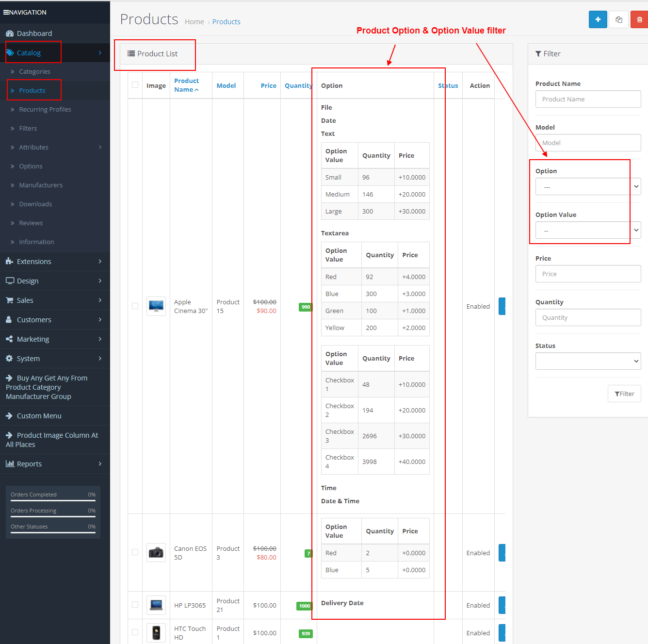Check the Apple Cinema 30" row checkbox

[135, 306]
